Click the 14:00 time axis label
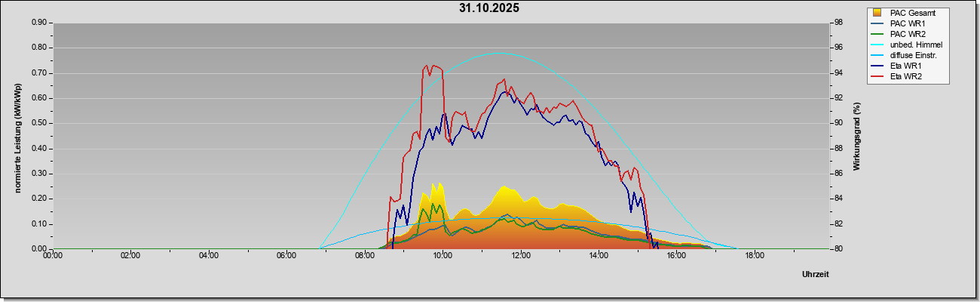The image size is (980, 302). [599, 256]
